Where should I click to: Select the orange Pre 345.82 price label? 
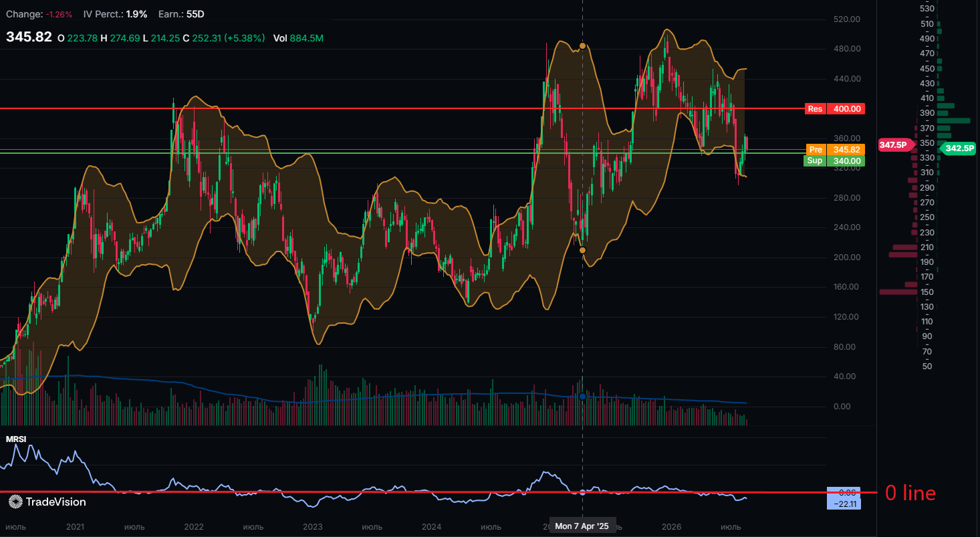834,150
